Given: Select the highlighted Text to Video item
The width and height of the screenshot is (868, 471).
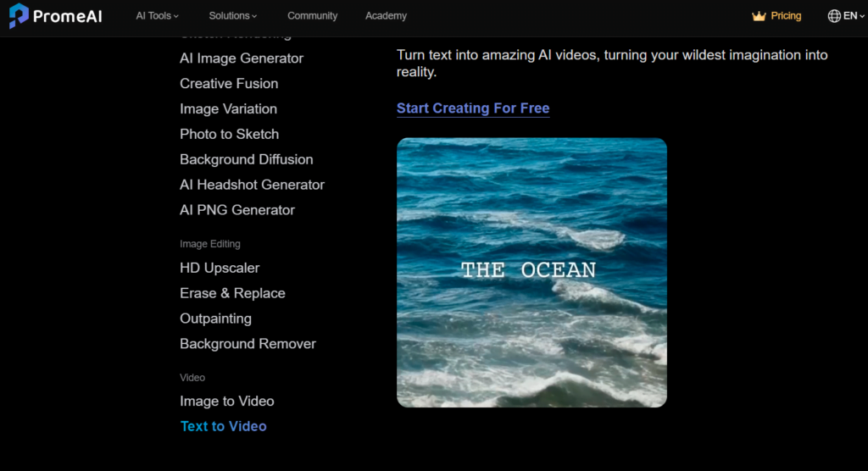Looking at the screenshot, I should coord(223,427).
